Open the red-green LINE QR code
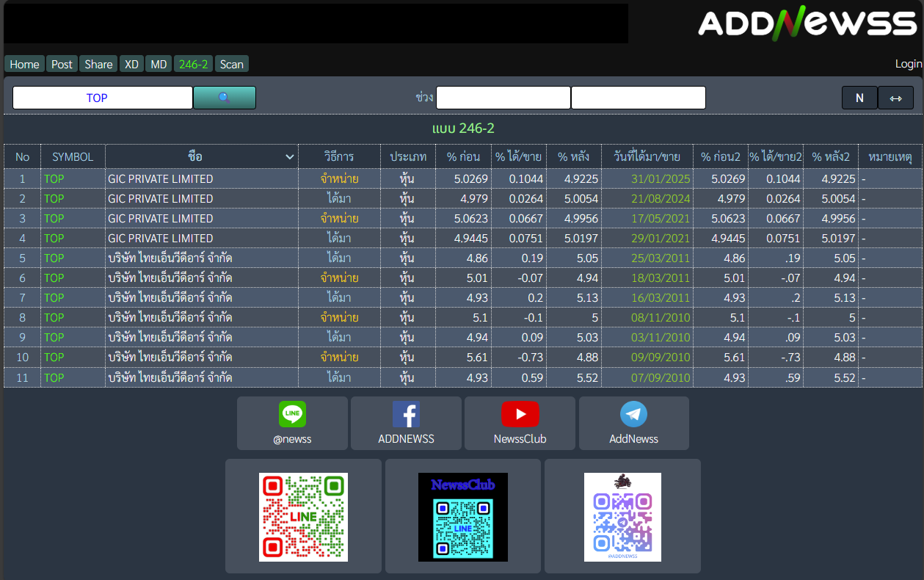Screen dimensions: 924x580 303,517
